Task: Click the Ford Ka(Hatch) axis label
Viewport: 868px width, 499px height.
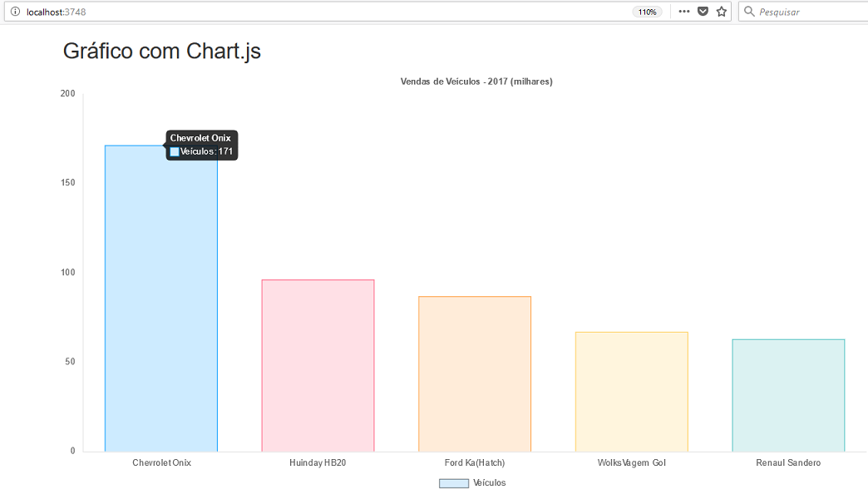Action: tap(475, 462)
